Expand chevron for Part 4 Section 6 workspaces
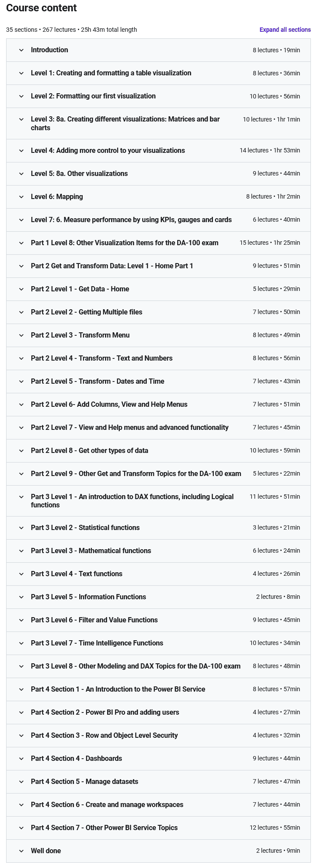317x868 pixels. coord(21,805)
